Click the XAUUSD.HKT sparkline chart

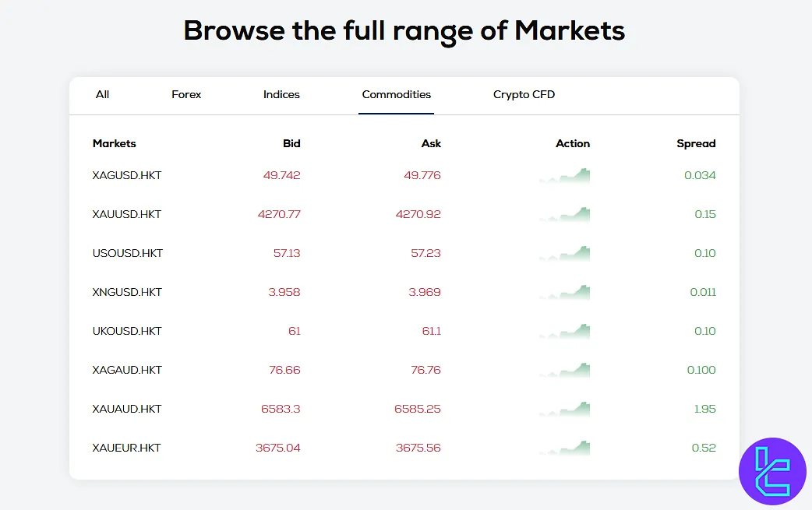pyautogui.click(x=563, y=214)
